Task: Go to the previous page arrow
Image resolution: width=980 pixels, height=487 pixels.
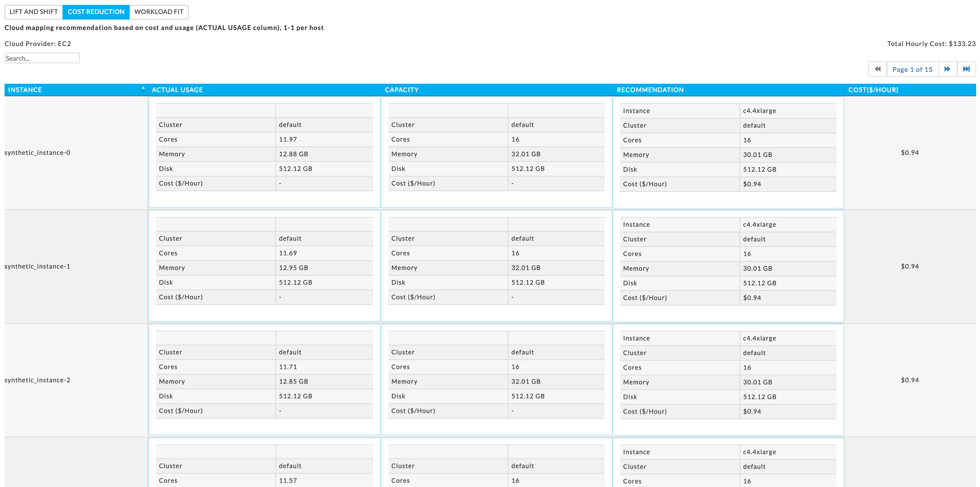Action: click(877, 69)
